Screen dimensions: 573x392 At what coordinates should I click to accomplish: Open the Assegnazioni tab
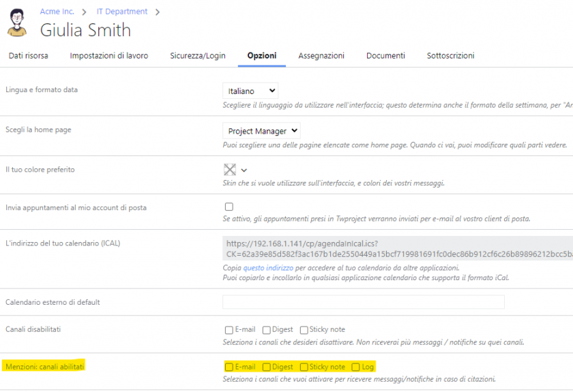[321, 56]
